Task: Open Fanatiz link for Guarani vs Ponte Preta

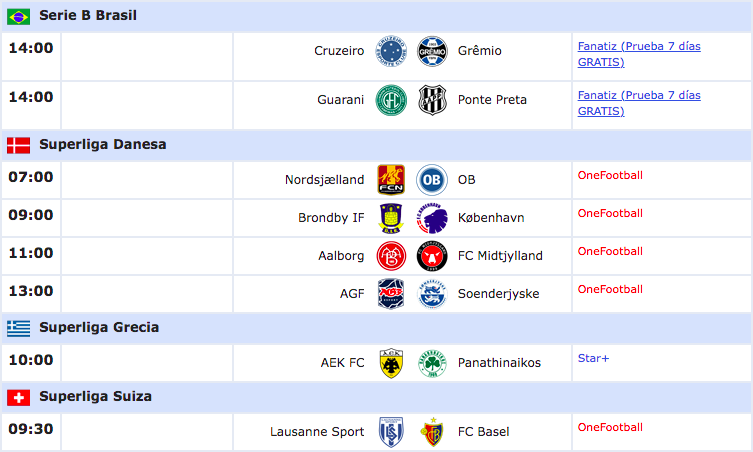Action: coord(639,103)
